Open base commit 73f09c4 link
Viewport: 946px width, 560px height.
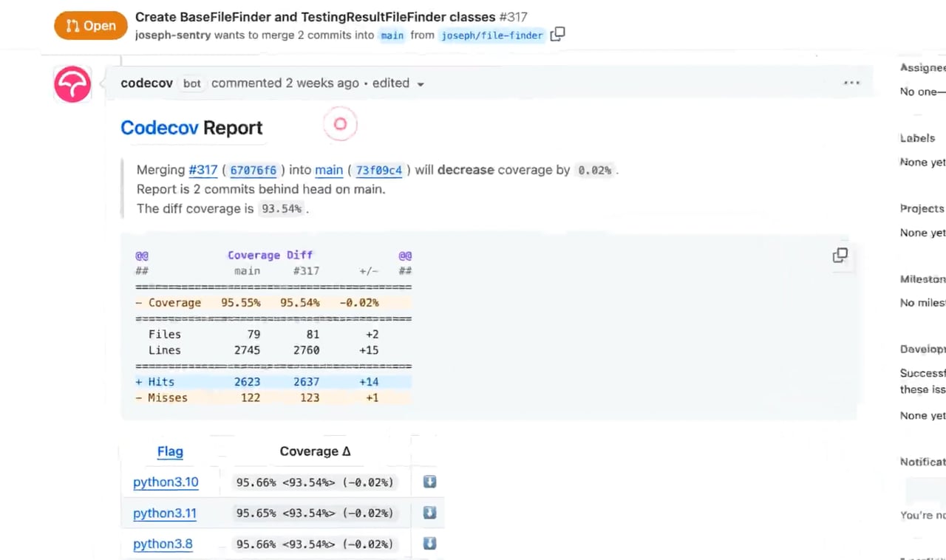coord(379,170)
